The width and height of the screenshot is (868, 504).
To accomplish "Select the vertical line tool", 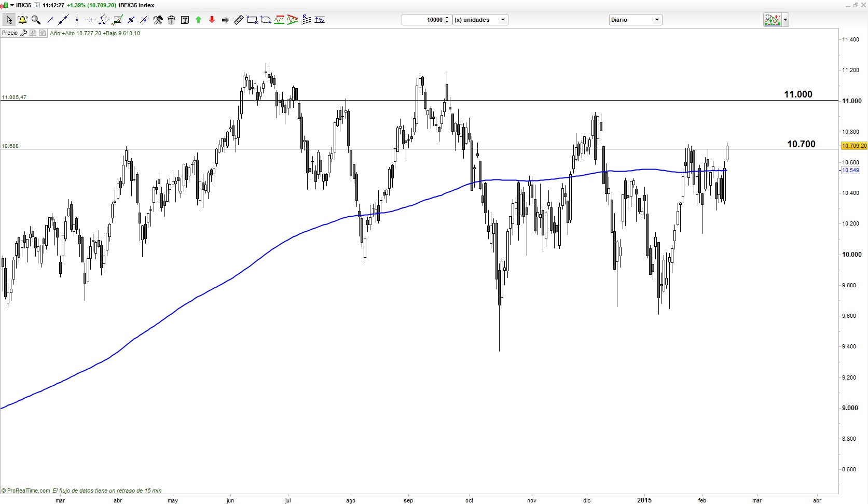I will tap(77, 20).
